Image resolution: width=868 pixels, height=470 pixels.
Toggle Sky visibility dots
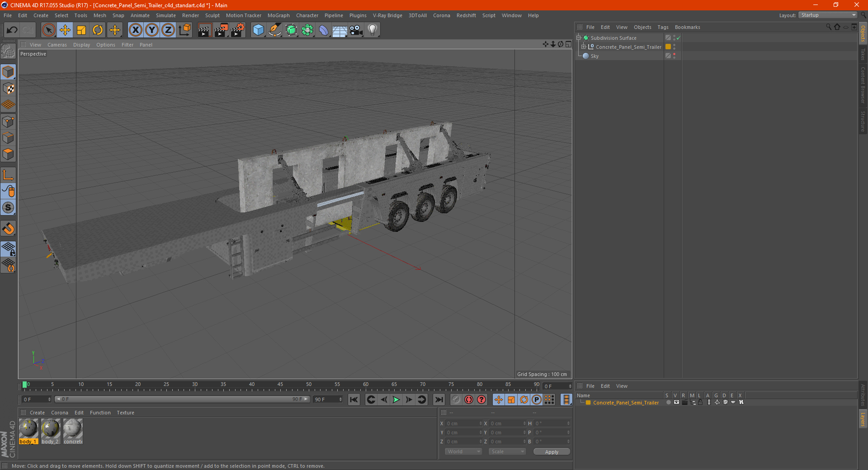click(674, 56)
